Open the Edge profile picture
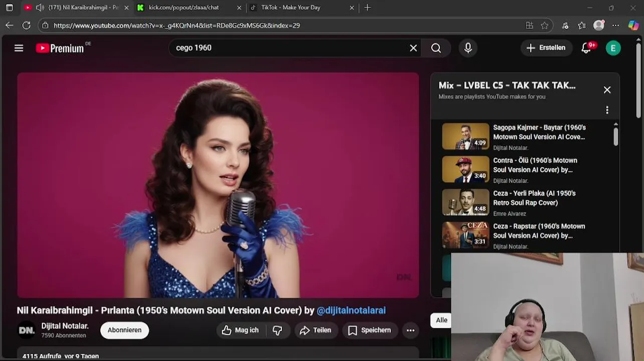644x361 pixels. point(599,25)
